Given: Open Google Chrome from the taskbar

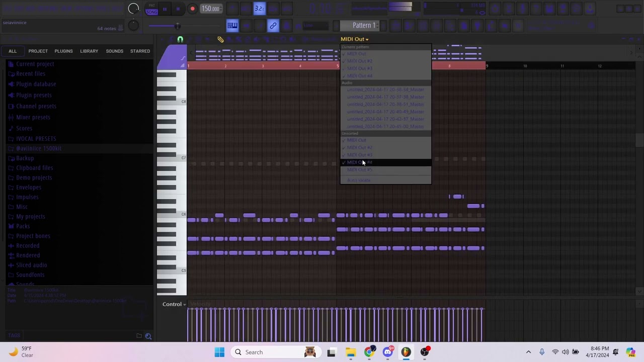Looking at the screenshot, I should [369, 352].
